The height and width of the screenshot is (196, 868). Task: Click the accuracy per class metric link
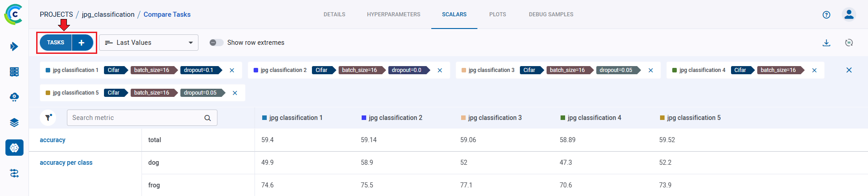tap(66, 163)
